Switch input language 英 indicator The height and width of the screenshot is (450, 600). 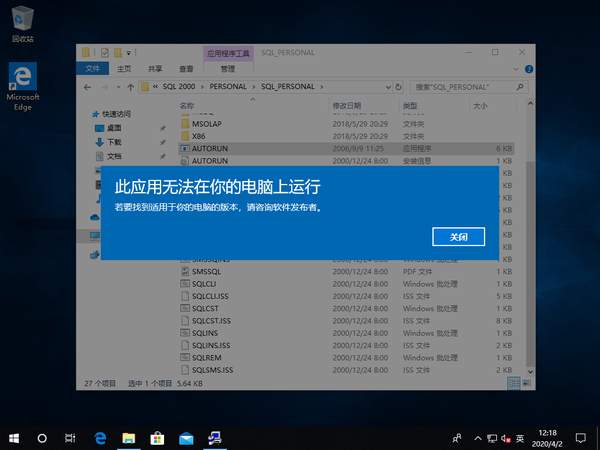(520, 439)
